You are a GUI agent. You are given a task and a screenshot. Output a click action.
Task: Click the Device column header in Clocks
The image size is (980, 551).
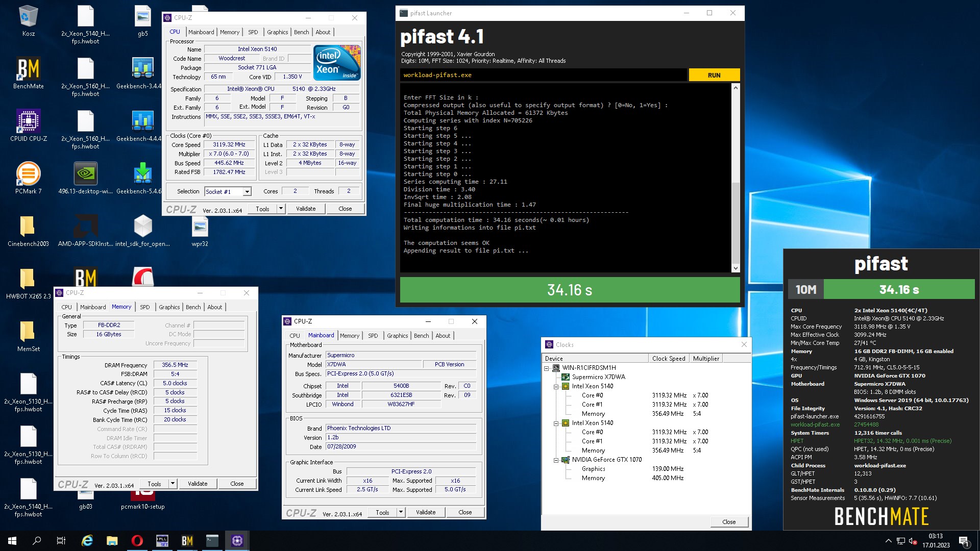(x=595, y=359)
